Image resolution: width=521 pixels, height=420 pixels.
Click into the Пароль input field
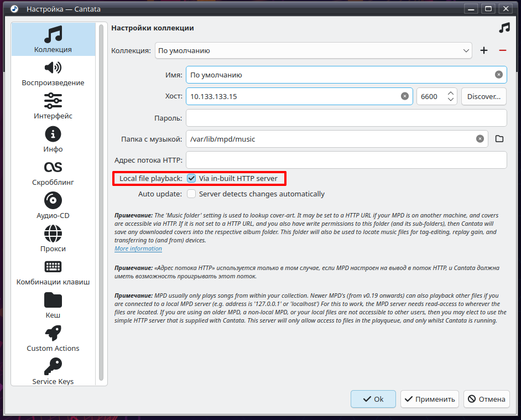[x=346, y=118]
